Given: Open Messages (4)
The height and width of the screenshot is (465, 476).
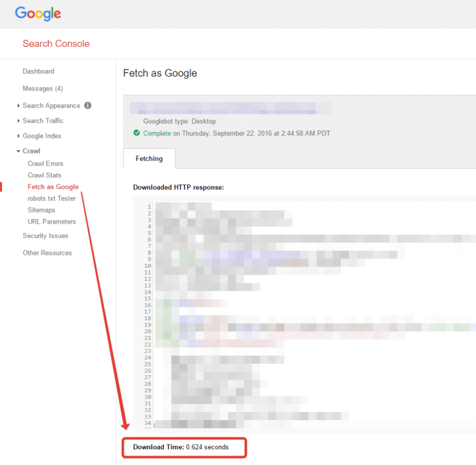Looking at the screenshot, I should (43, 88).
